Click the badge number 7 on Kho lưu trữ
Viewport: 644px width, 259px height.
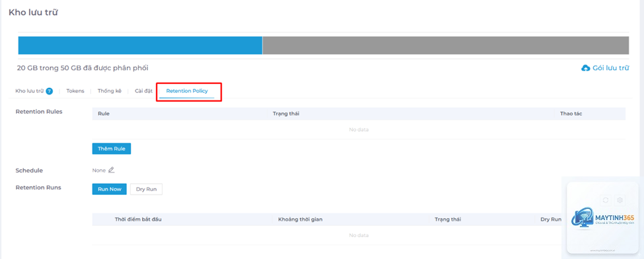pyautogui.click(x=49, y=91)
